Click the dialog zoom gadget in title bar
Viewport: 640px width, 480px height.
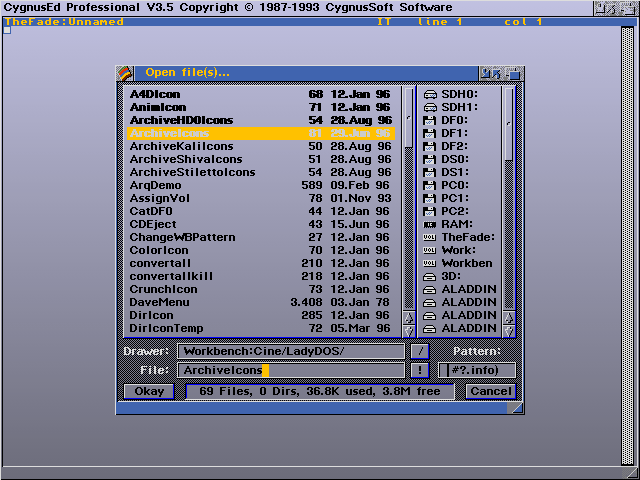tap(491, 73)
